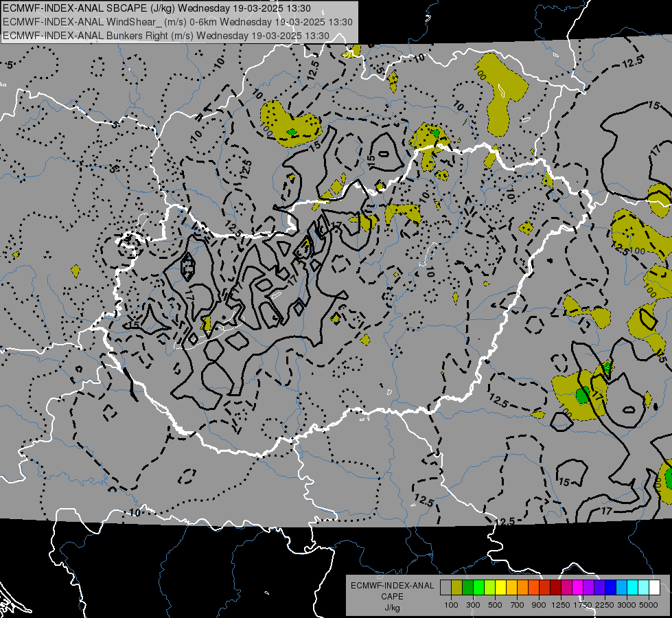
Task: Click the J/kg unit label in legend
Action: (x=392, y=608)
